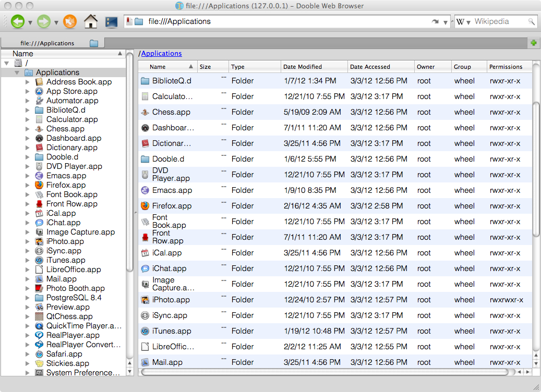Click the desktop screen icon in toolbar
Screen dimensions: 541x392
(112, 22)
